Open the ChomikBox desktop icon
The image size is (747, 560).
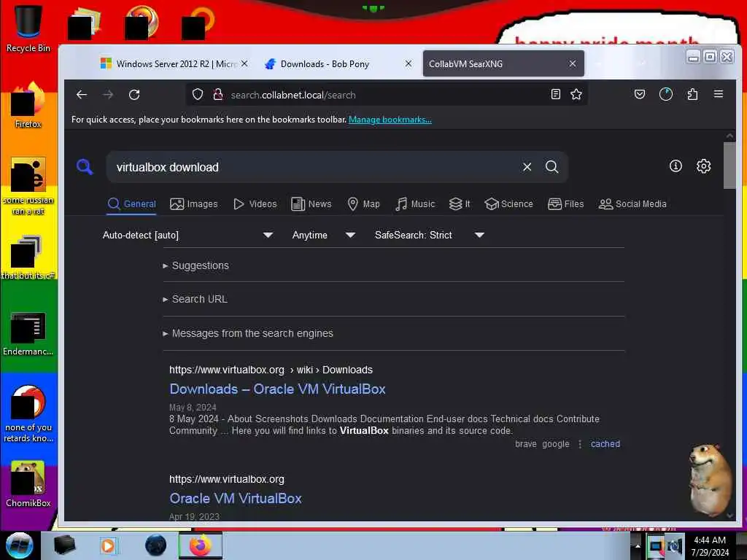(28, 483)
